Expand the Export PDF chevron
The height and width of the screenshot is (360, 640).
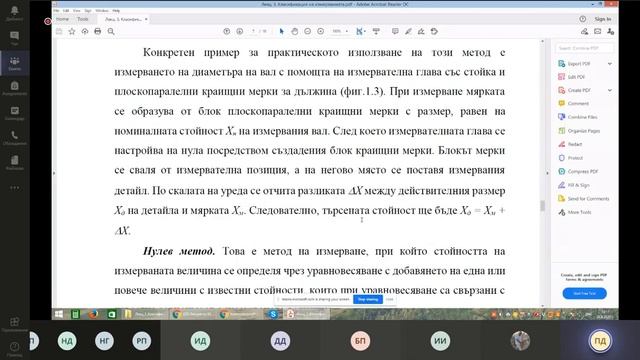click(x=609, y=64)
